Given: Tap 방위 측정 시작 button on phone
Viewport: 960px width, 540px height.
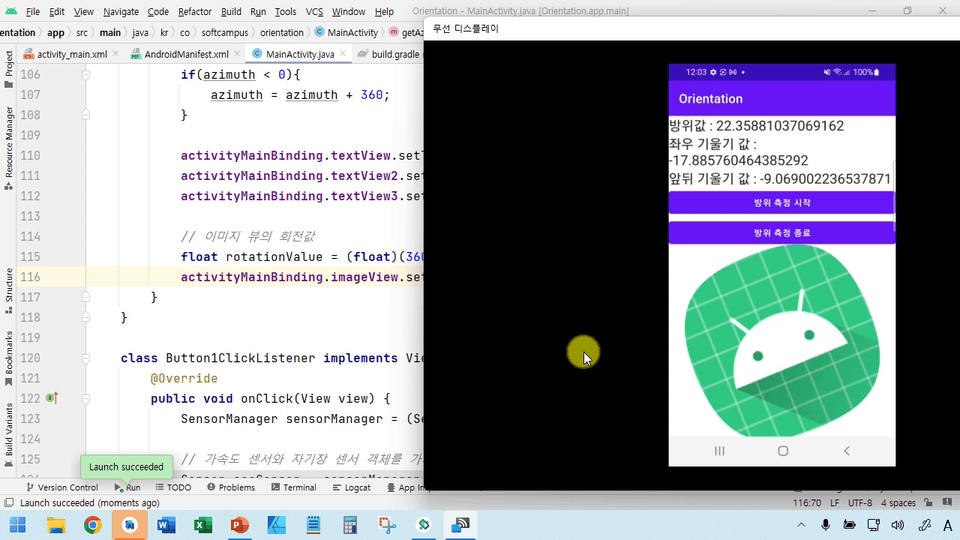Looking at the screenshot, I should (782, 203).
